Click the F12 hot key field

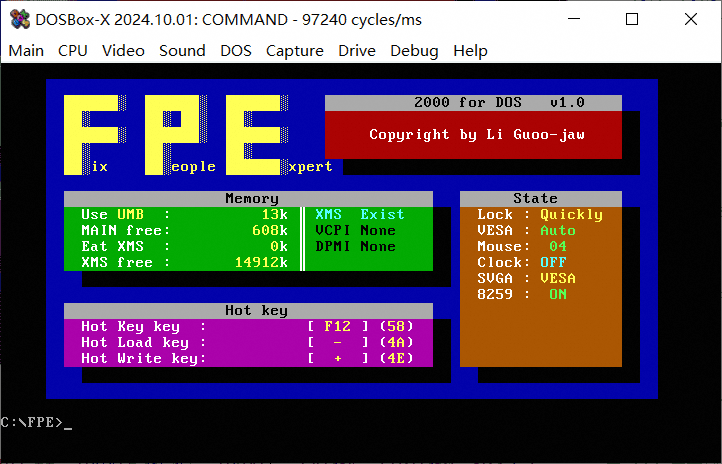point(338,326)
